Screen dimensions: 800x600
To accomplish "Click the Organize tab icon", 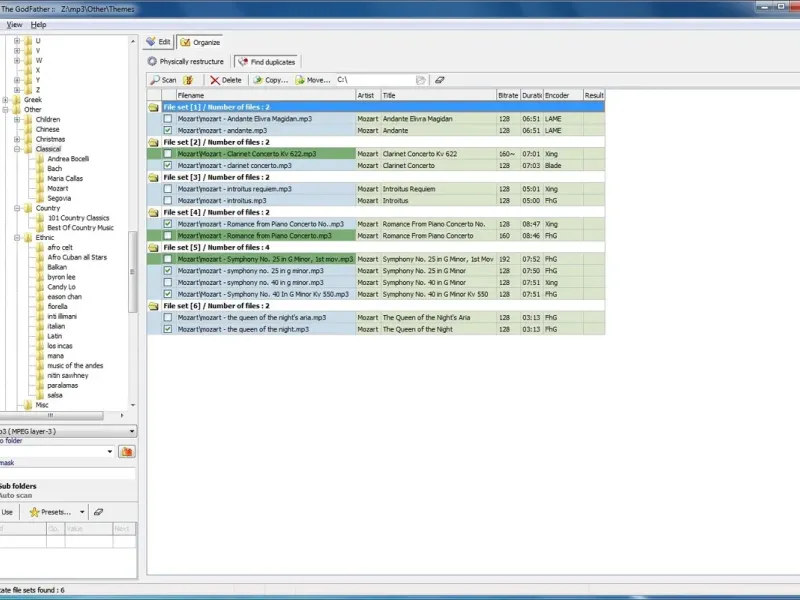I will click(x=185, y=42).
